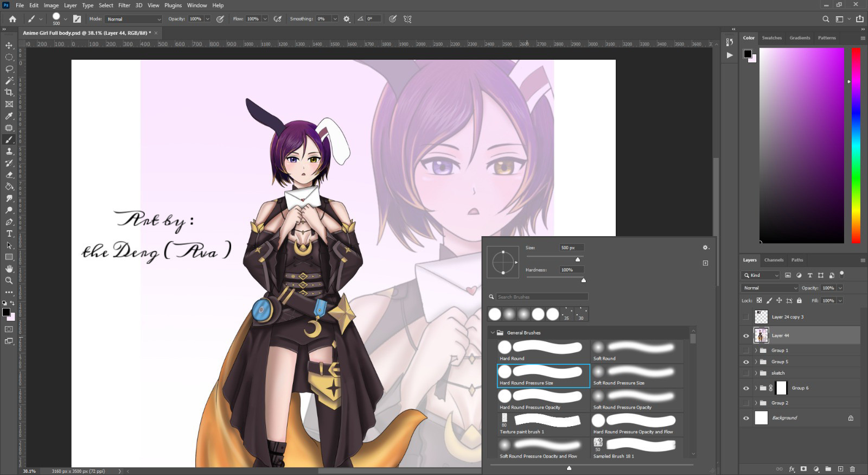Image resolution: width=868 pixels, height=475 pixels.
Task: Hide Group 5 visibility eye
Action: pos(746,362)
